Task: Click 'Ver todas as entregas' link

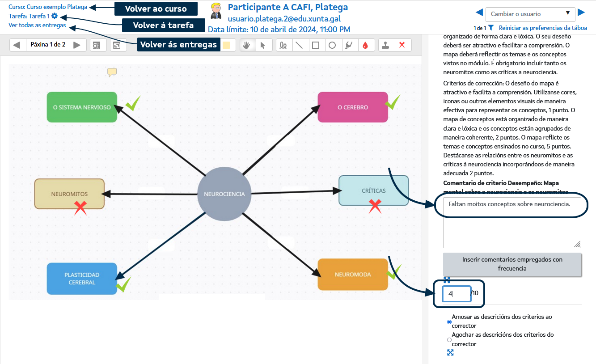Action: 37,25
